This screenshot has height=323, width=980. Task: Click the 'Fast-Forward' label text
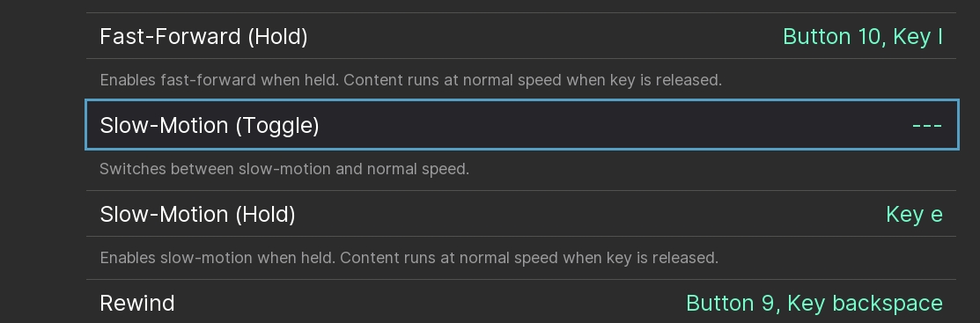(x=171, y=36)
